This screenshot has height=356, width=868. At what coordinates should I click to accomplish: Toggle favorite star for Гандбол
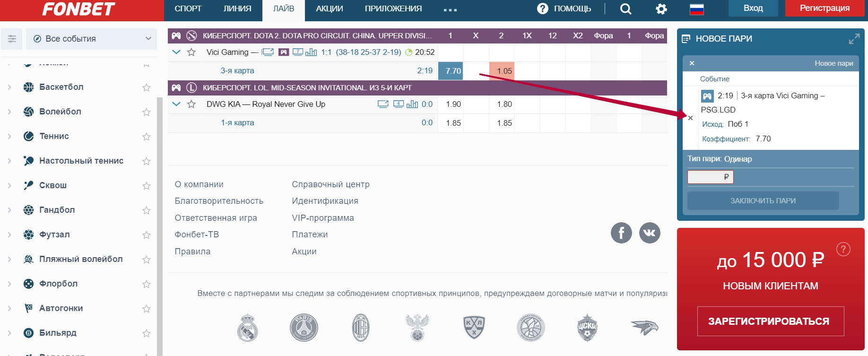coord(147,210)
